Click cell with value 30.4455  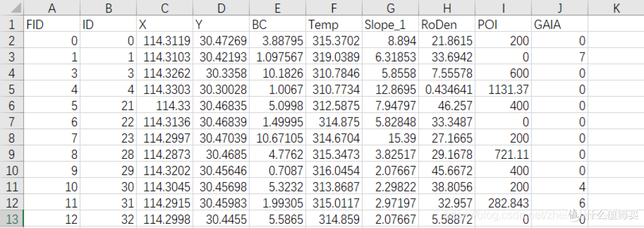[221, 219]
